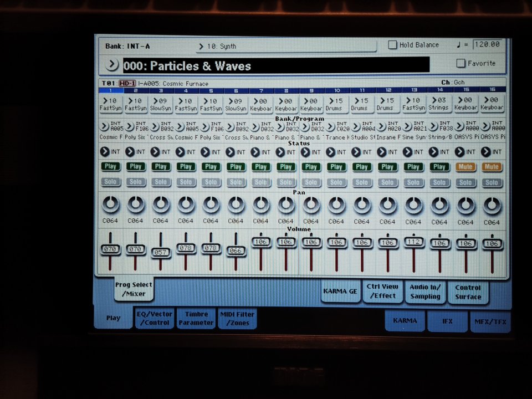Open the bottom KARMA page tab
The image size is (532, 399).
[x=405, y=320]
